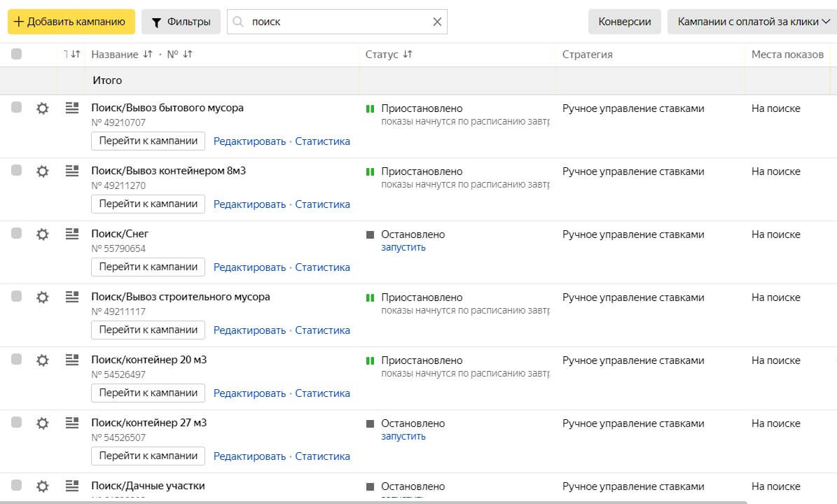Edit Поиск/Вывоз контейнером 8м3 via Редактировать
The width and height of the screenshot is (837, 504).
coord(249,204)
